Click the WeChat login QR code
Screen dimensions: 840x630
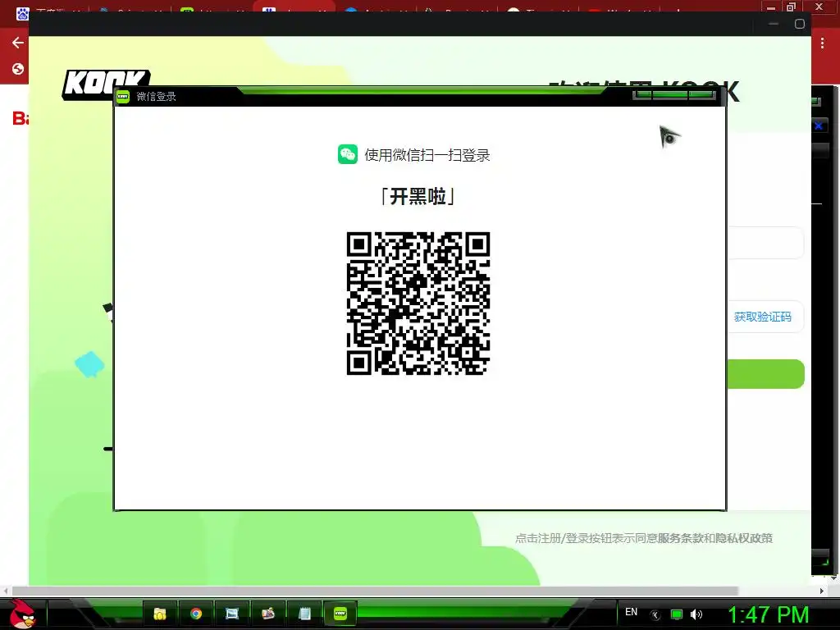click(x=418, y=304)
